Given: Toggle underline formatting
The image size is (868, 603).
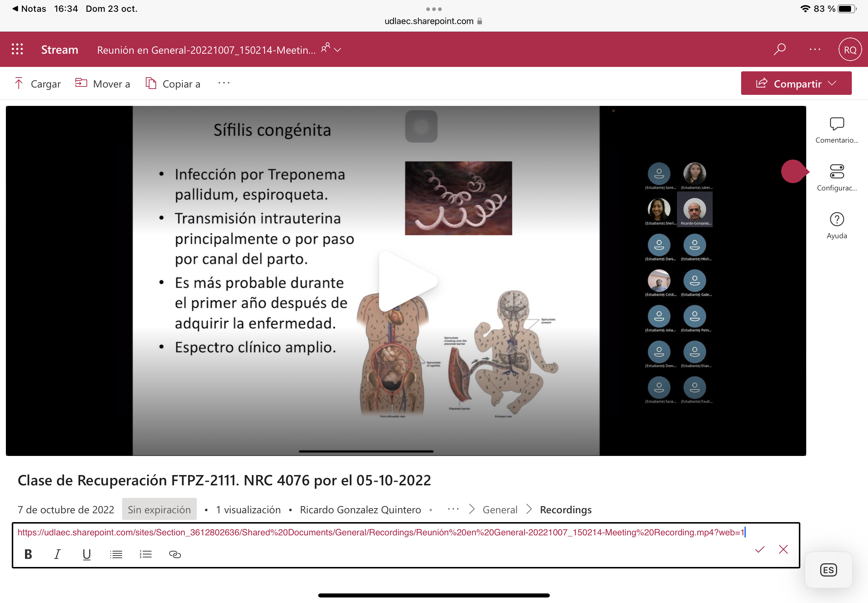Looking at the screenshot, I should pyautogui.click(x=86, y=554).
